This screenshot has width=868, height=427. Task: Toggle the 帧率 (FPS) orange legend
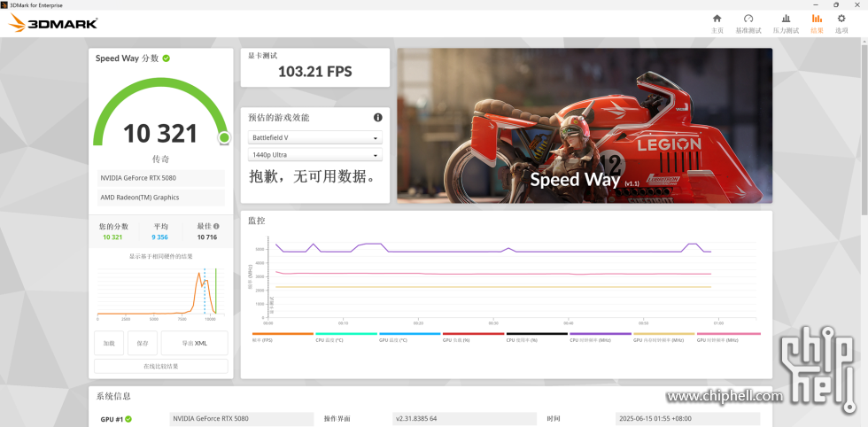click(283, 337)
